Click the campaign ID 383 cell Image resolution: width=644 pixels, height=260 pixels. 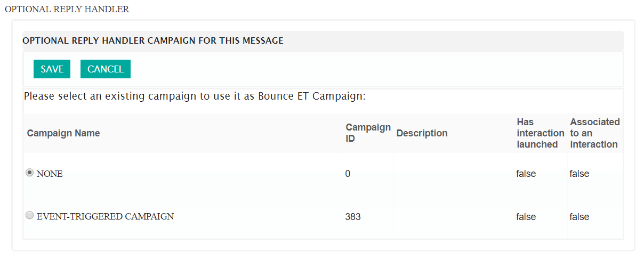coord(353,217)
